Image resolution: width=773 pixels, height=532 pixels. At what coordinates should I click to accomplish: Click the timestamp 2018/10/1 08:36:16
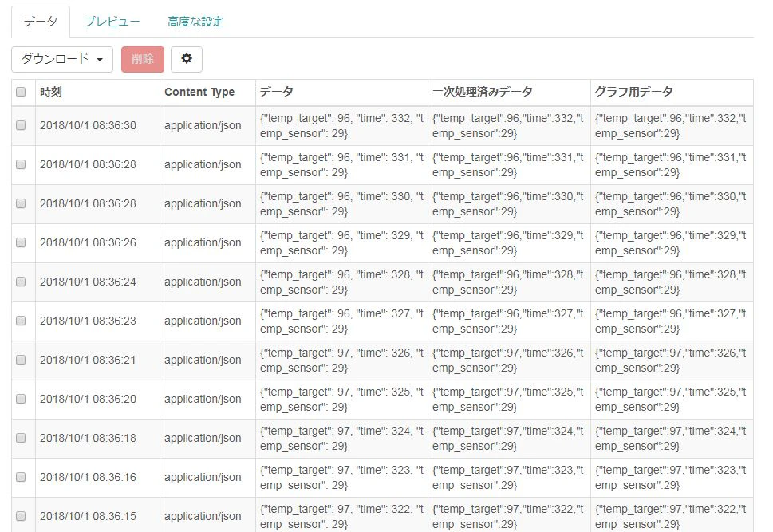coord(88,477)
